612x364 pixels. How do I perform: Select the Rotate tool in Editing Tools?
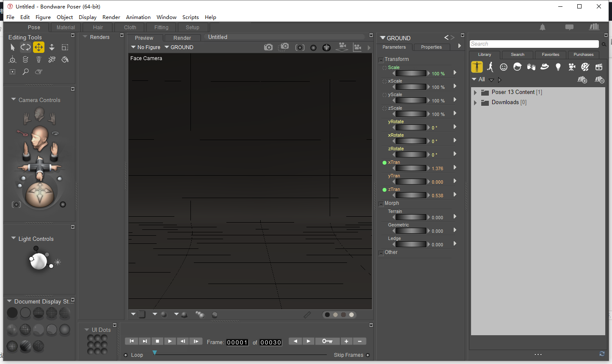[25, 47]
